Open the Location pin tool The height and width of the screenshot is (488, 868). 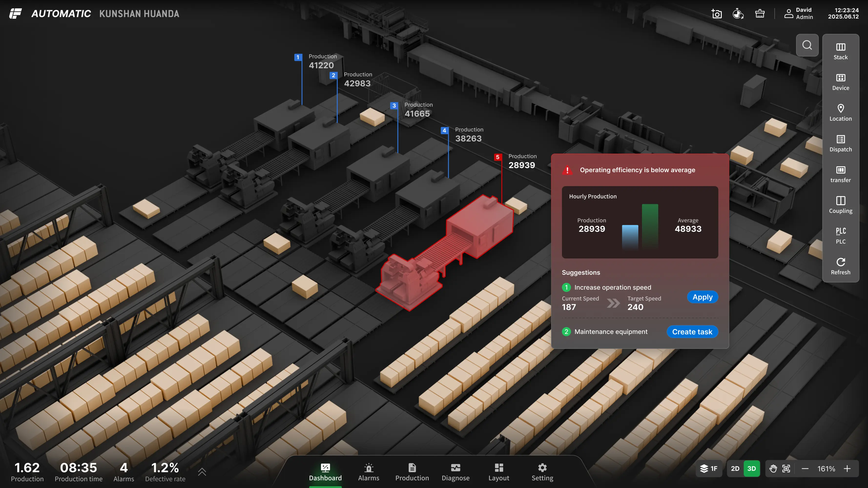click(840, 112)
